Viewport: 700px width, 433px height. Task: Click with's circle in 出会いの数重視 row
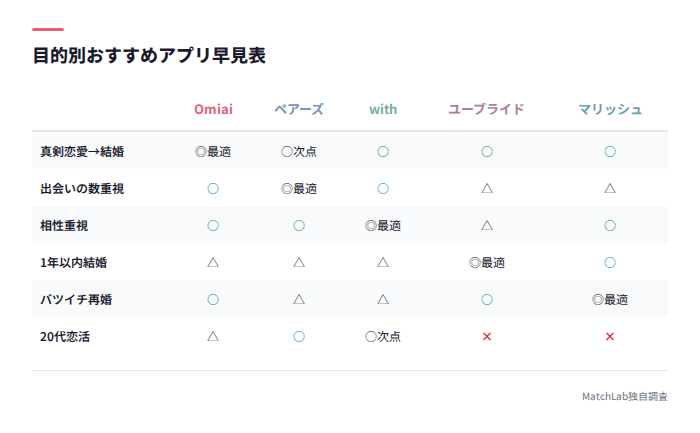pos(383,189)
